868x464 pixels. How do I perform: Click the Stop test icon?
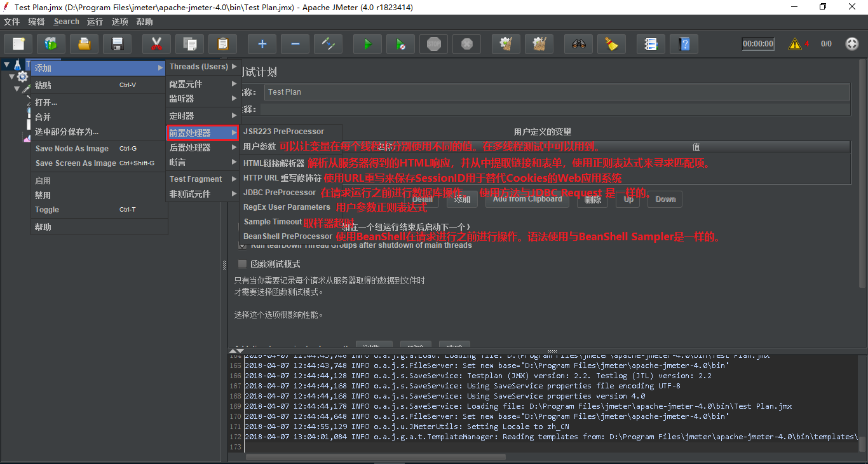click(x=433, y=44)
